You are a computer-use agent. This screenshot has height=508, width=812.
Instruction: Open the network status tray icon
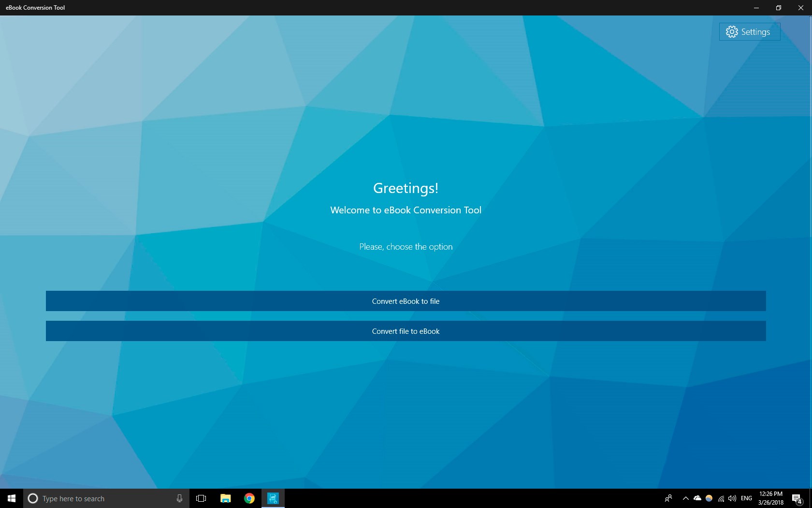(721, 498)
